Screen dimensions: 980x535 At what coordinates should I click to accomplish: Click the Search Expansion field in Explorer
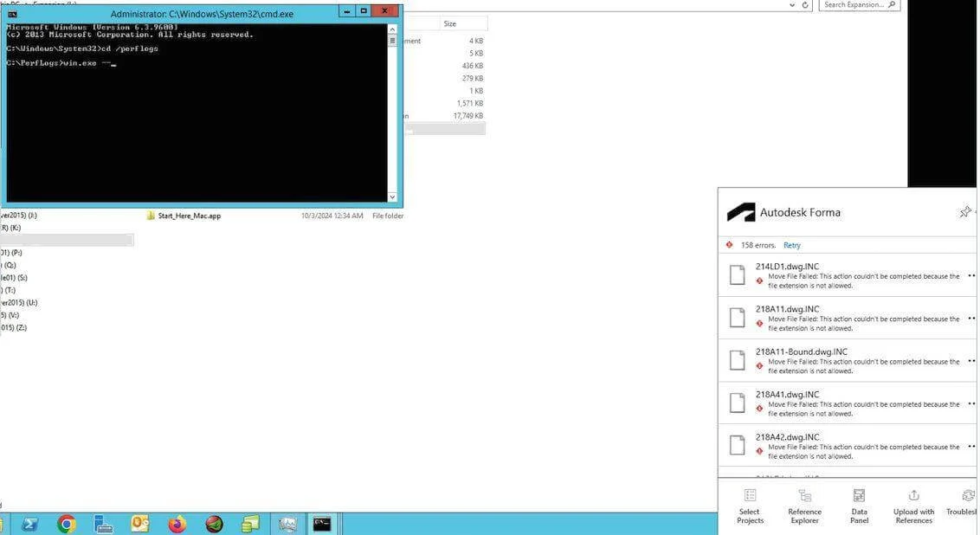[860, 5]
